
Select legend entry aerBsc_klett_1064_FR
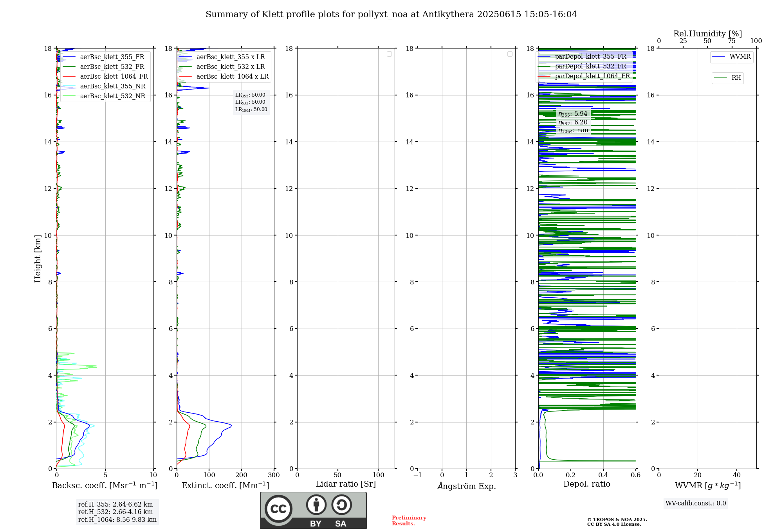[x=105, y=77]
